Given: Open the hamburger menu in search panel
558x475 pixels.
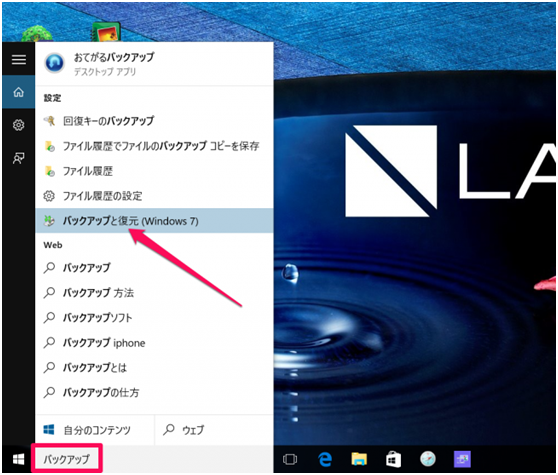Looking at the screenshot, I should point(19,59).
